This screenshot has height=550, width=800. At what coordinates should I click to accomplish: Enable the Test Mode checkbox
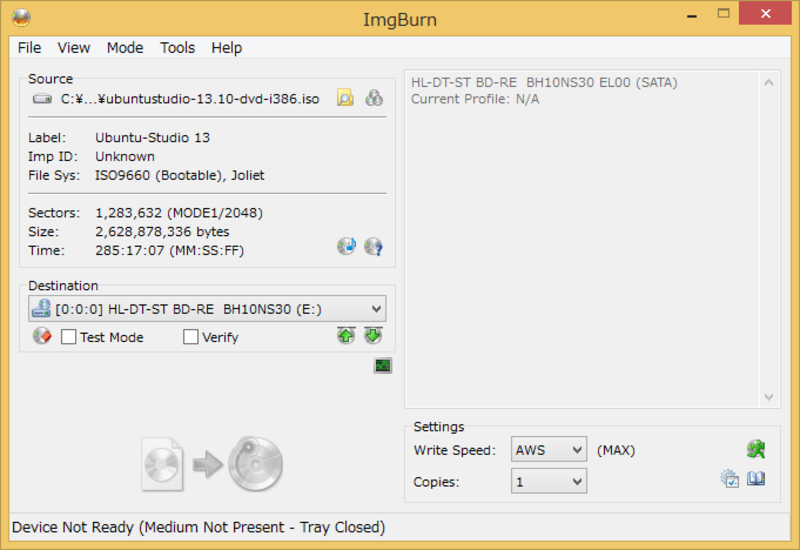pyautogui.click(x=68, y=337)
